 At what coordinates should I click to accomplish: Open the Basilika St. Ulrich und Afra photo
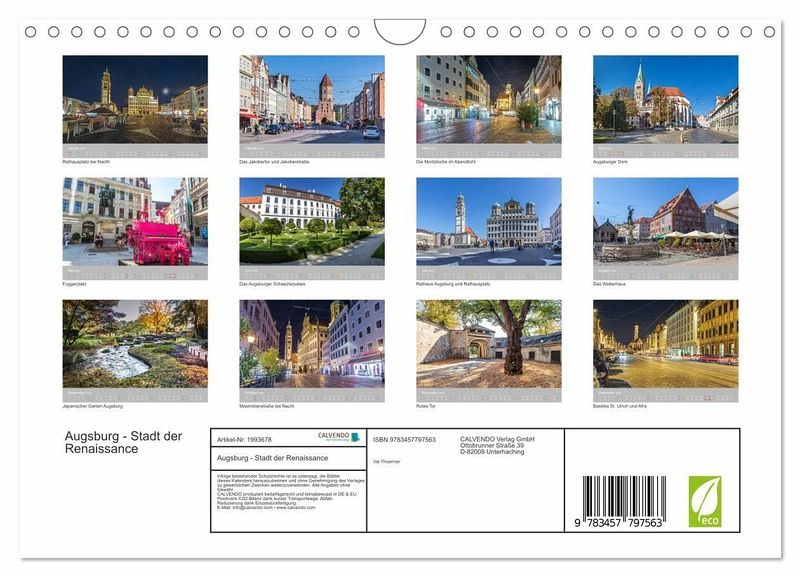[x=665, y=344]
